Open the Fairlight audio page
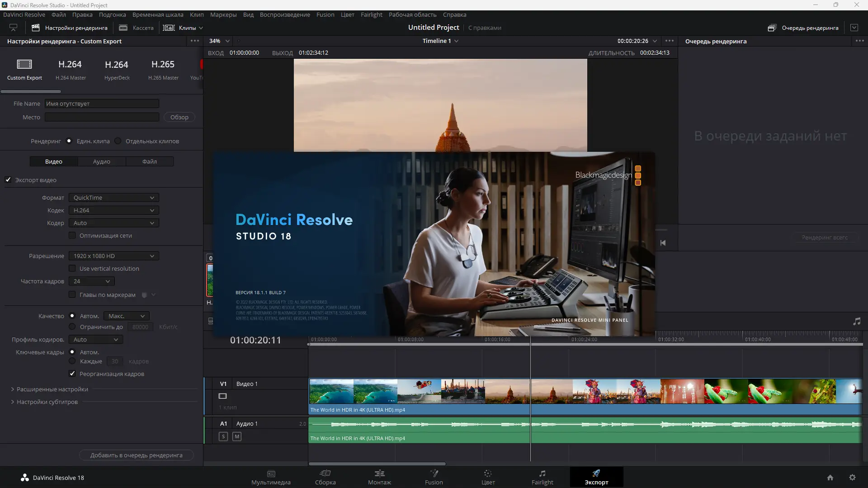Image resolution: width=868 pixels, height=488 pixels. (542, 477)
